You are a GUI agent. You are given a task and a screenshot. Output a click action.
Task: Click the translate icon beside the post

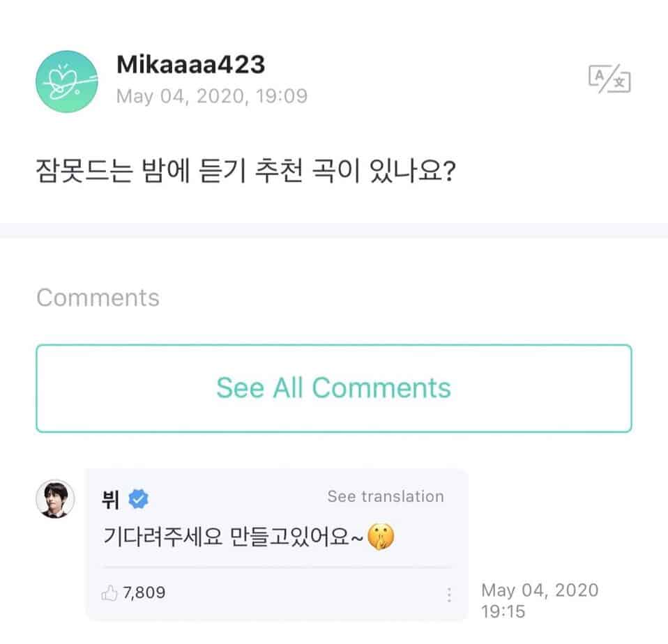tap(609, 79)
